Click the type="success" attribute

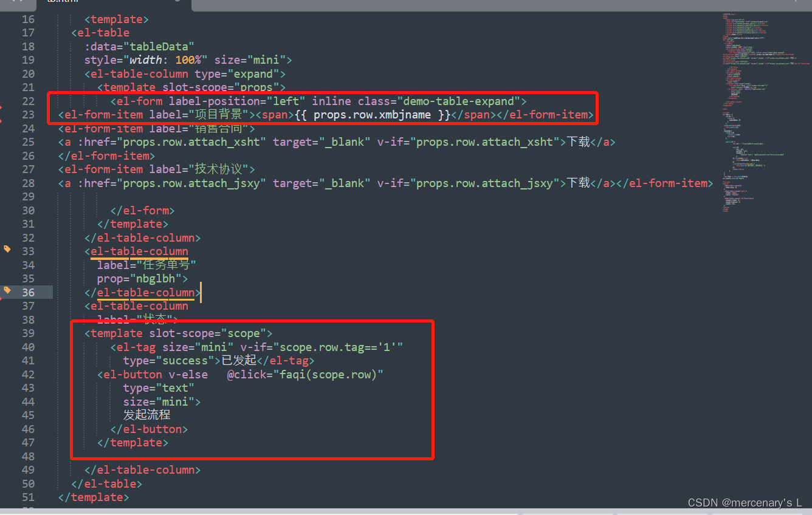(168, 361)
